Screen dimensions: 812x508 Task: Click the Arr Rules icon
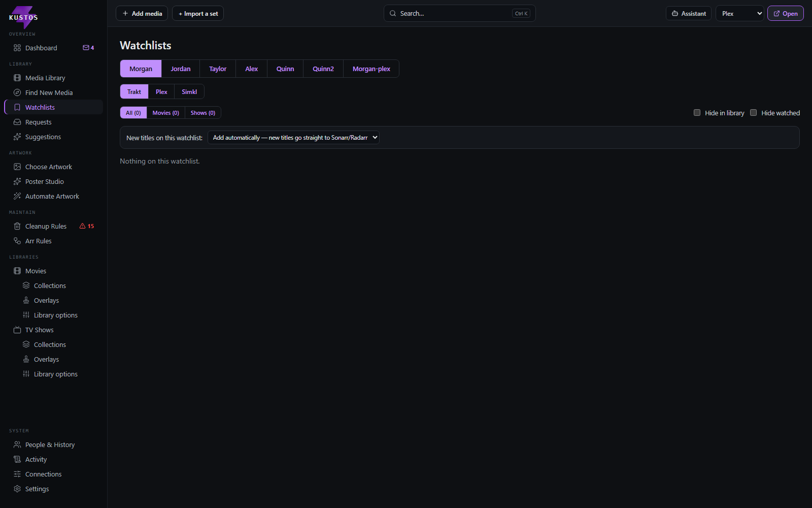(17, 241)
